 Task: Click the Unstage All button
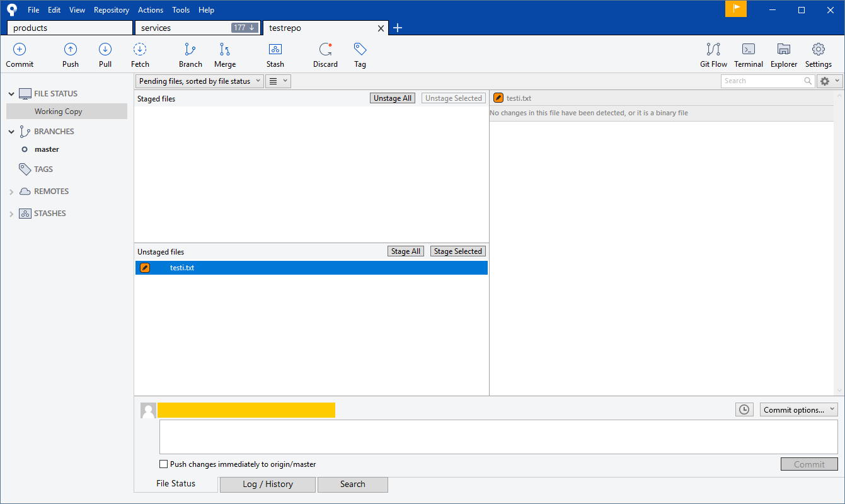393,98
